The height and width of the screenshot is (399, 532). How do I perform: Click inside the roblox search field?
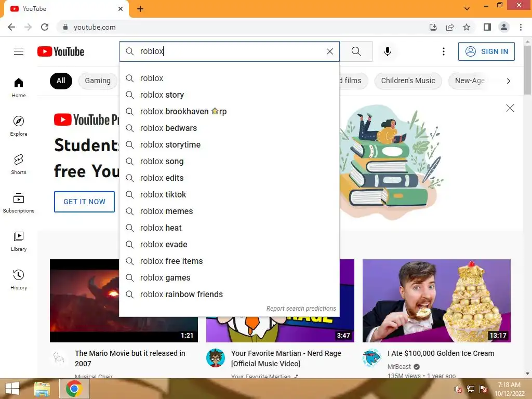coord(229,51)
